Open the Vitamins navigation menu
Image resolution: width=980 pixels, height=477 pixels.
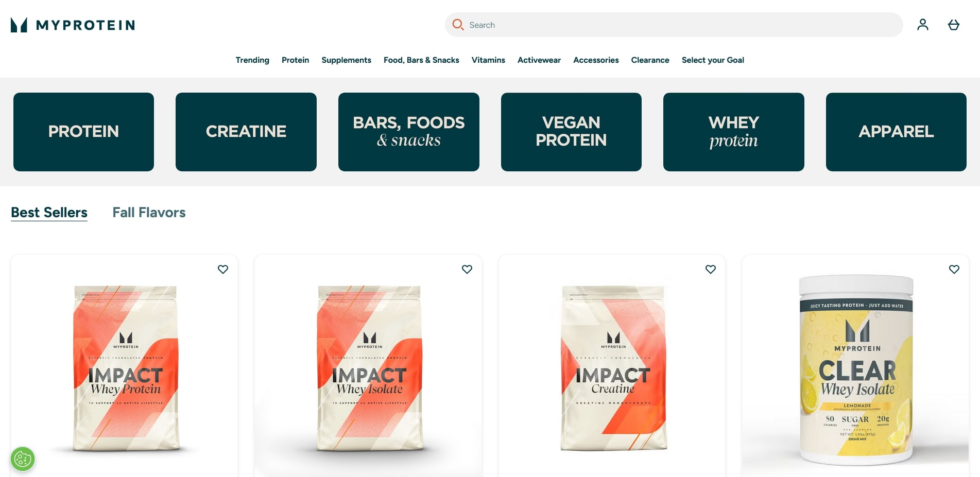[488, 60]
